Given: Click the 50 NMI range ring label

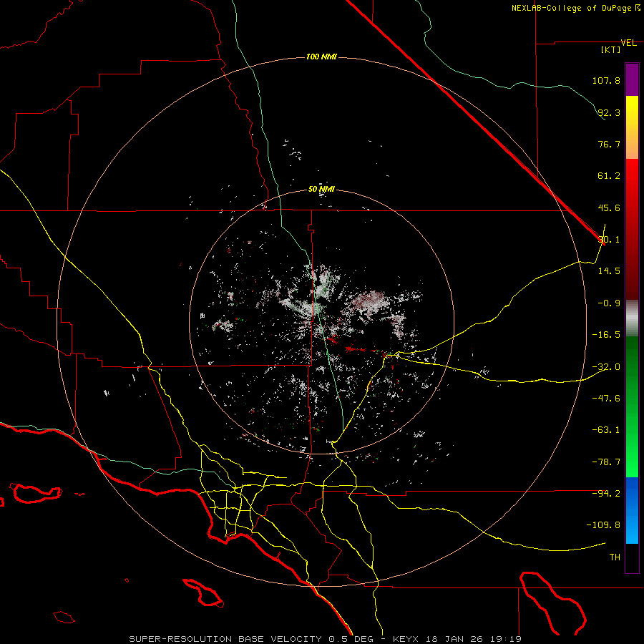Looking at the screenshot, I should click(x=321, y=190).
